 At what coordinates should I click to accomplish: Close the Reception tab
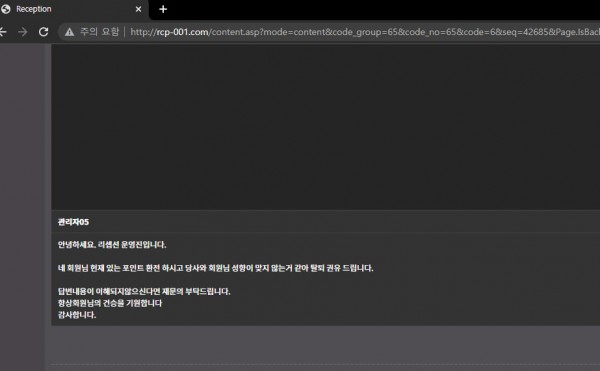coord(138,9)
